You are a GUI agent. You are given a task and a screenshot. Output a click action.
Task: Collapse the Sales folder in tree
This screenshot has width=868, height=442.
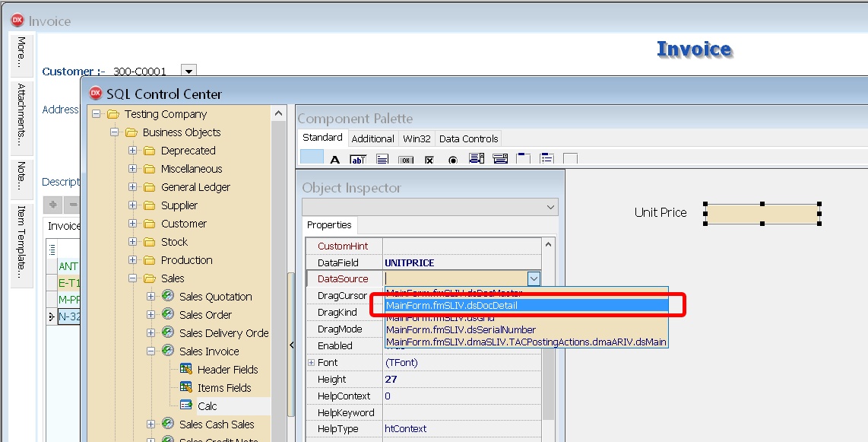[133, 278]
